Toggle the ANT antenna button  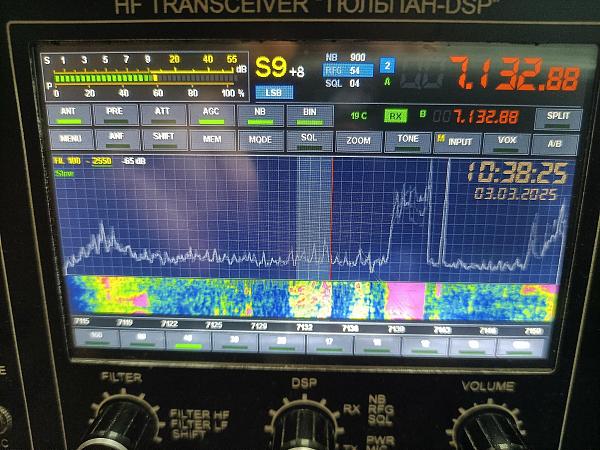point(69,114)
